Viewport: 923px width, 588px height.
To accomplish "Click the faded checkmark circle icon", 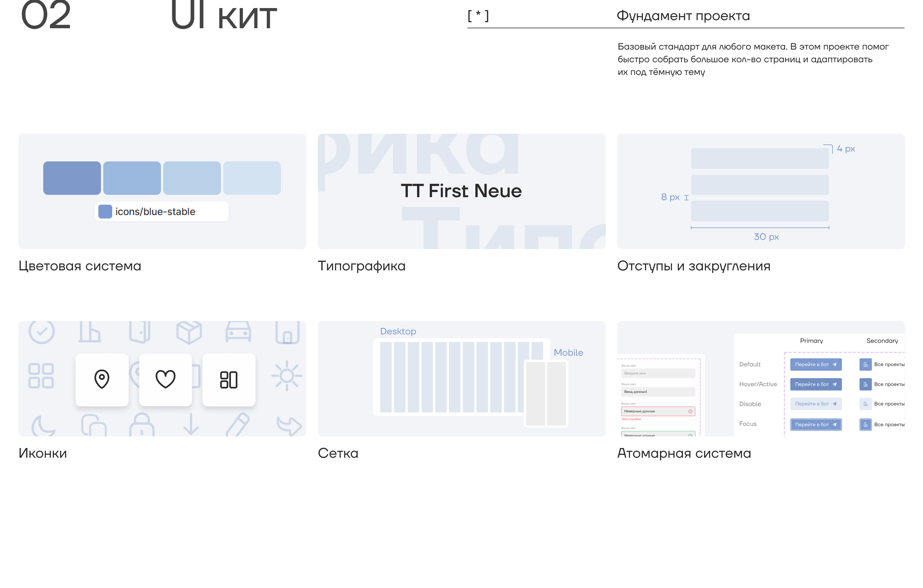I will pos(42,331).
